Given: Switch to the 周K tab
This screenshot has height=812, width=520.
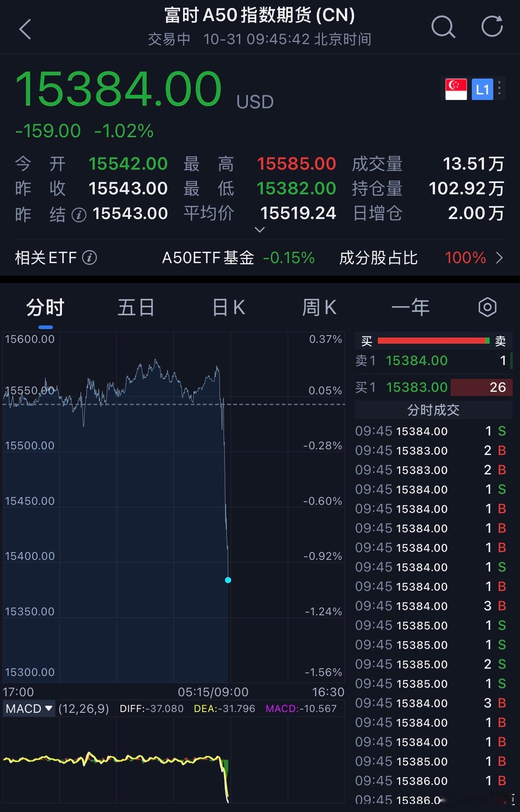Looking at the screenshot, I should coord(319,308).
